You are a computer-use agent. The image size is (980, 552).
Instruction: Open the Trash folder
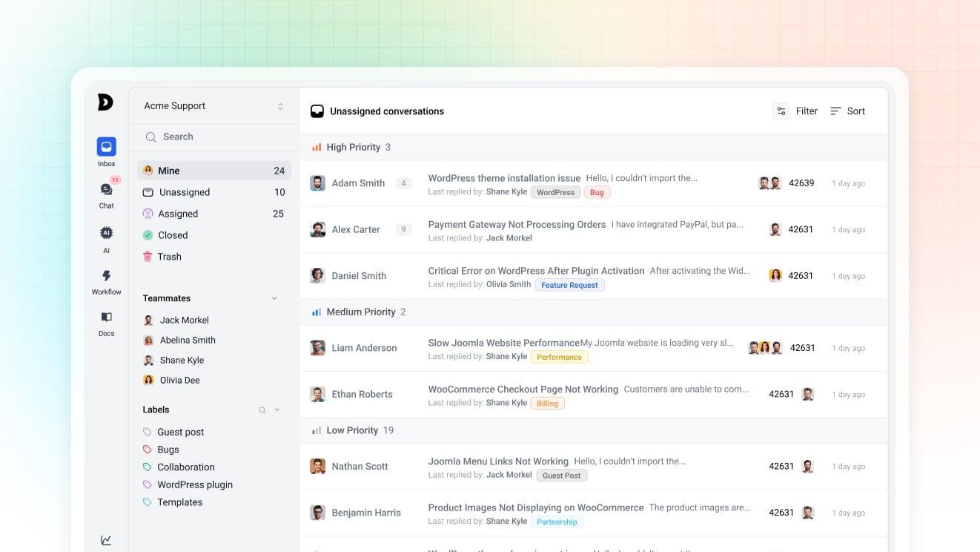click(x=169, y=257)
